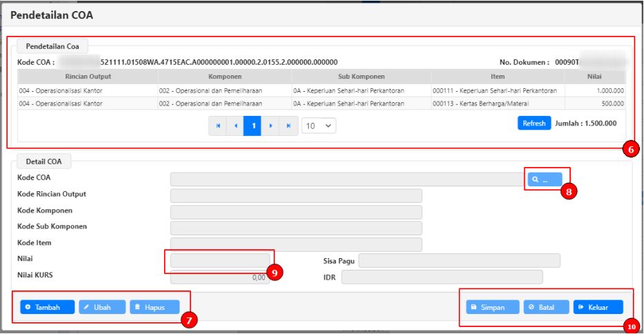Click the Kode COA text field
This screenshot has height=334, width=644.
click(347, 179)
